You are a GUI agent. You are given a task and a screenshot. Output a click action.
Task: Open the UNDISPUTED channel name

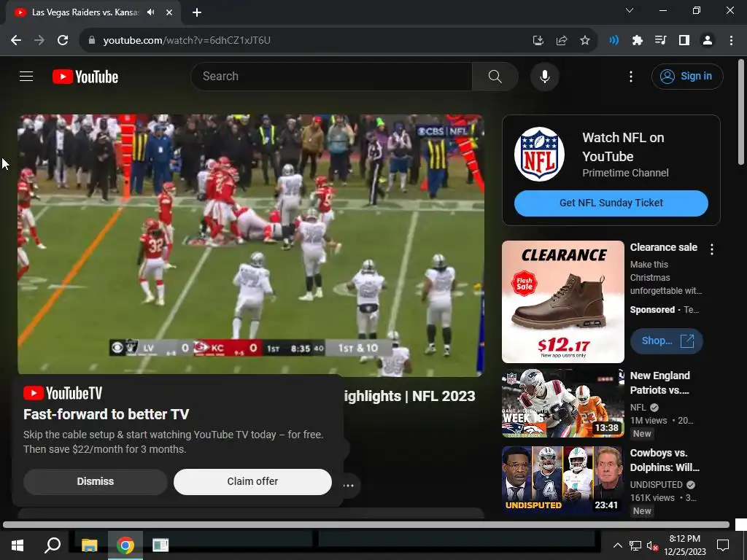coord(657,484)
